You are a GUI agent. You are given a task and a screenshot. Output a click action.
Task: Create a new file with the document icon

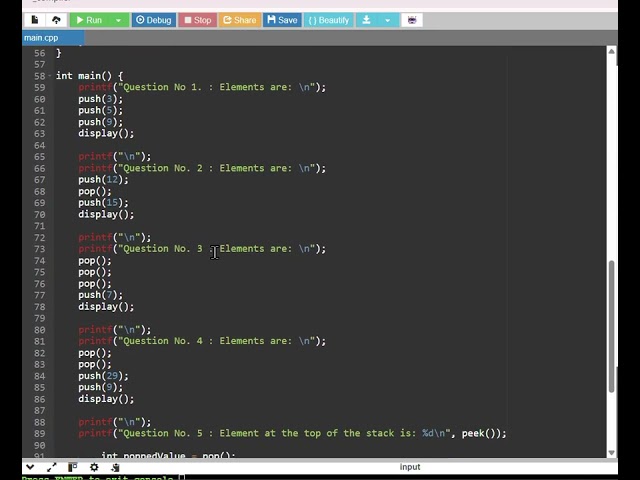(35, 20)
